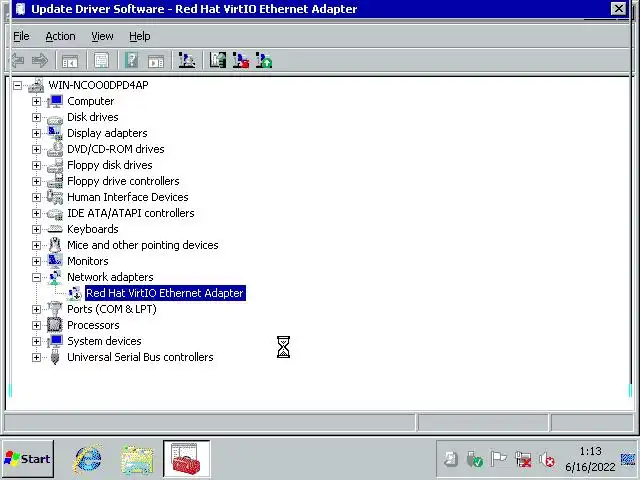The height and width of the screenshot is (480, 640).
Task: Click the Help question mark toolbar icon
Action: click(131, 61)
